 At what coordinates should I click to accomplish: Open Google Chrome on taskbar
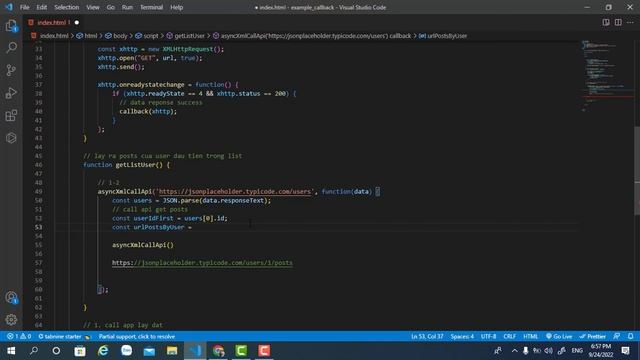pos(218,351)
